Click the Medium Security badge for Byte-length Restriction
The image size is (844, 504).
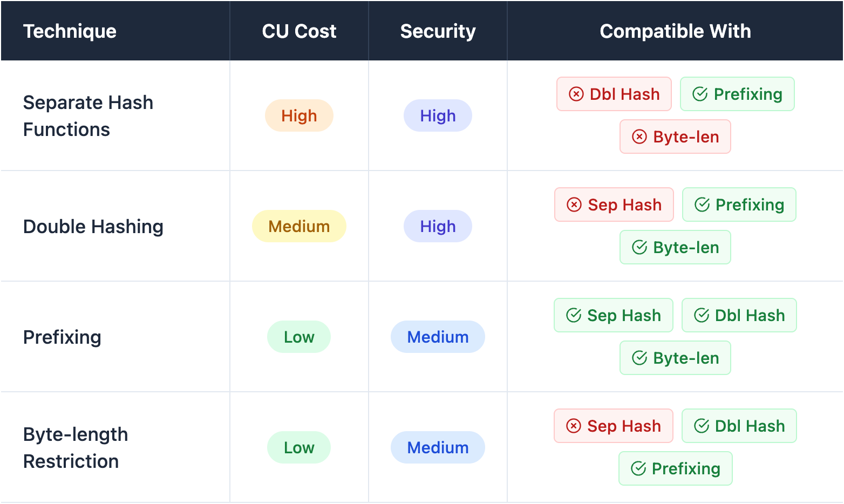click(x=438, y=447)
